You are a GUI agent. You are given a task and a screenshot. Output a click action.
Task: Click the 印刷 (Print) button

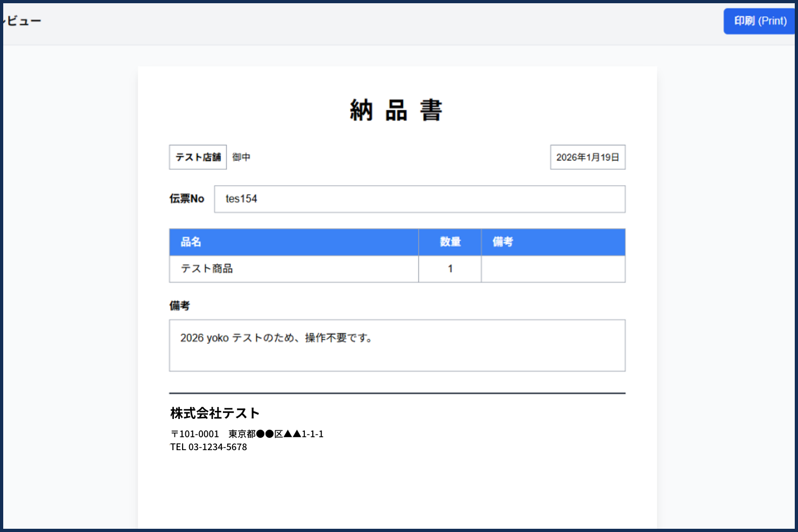coord(760,22)
